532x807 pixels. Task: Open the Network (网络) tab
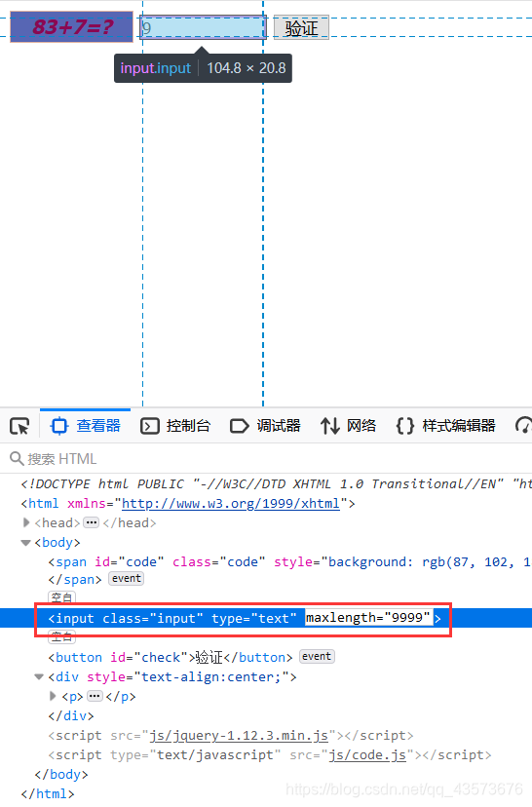[348, 426]
